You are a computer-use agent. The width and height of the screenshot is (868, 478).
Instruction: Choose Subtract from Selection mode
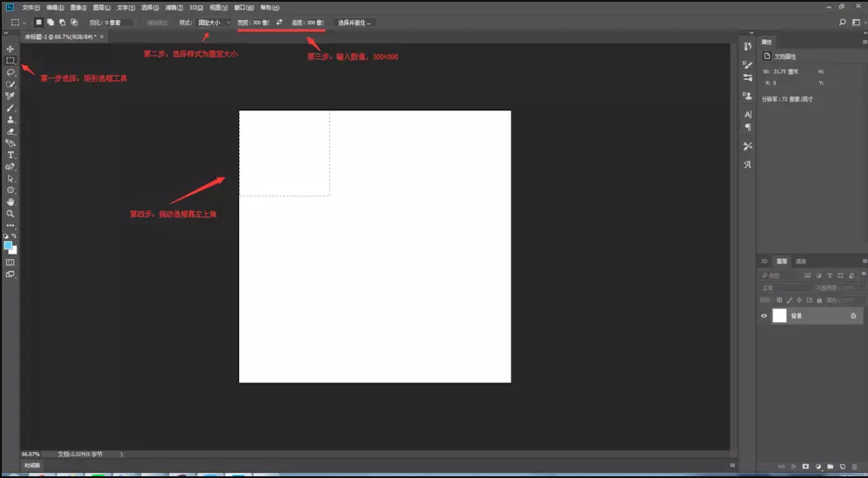pos(62,23)
